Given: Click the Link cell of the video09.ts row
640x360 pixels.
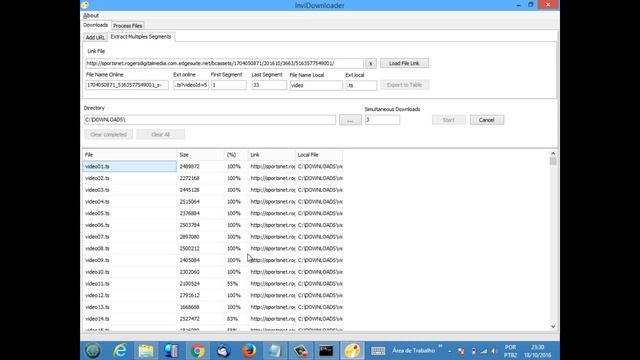Looking at the screenshot, I should (272, 260).
